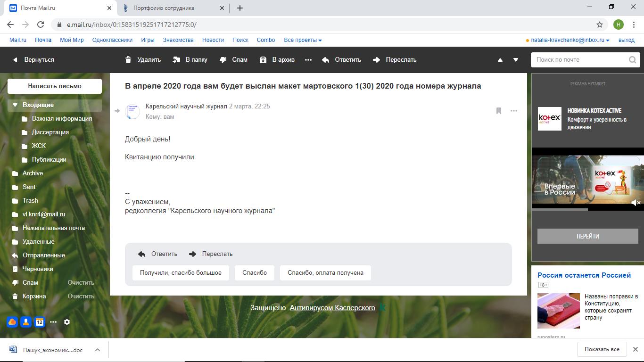Click the 'Поиск по почте' search field

tap(580, 60)
